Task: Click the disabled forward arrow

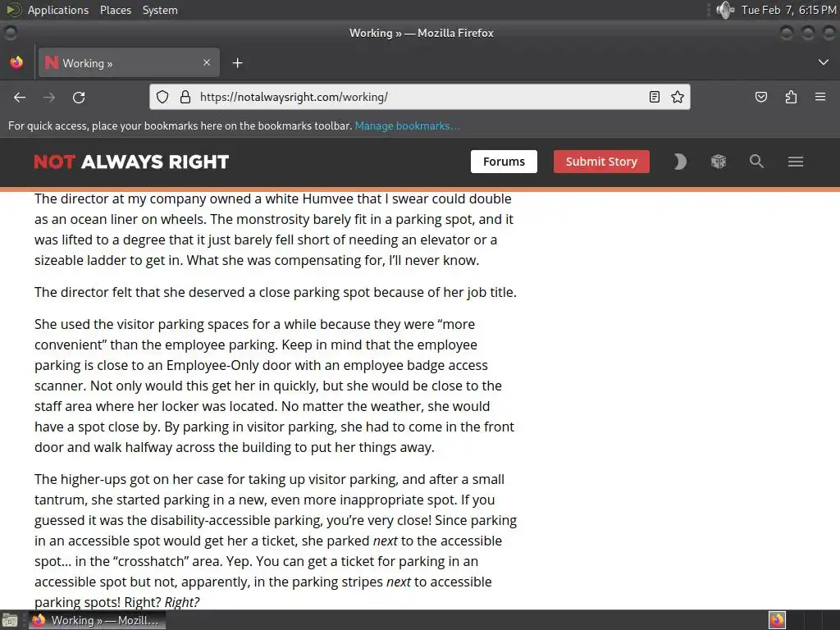Action: [49, 97]
